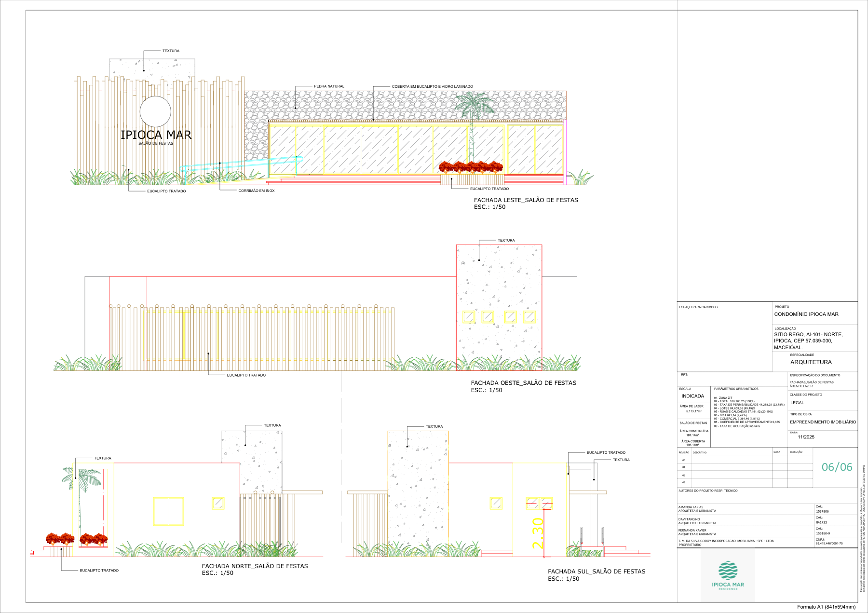Select 'EUCALIPTO TRATADO' label on the north facade
This screenshot has width=868, height=613.
pos(99,571)
